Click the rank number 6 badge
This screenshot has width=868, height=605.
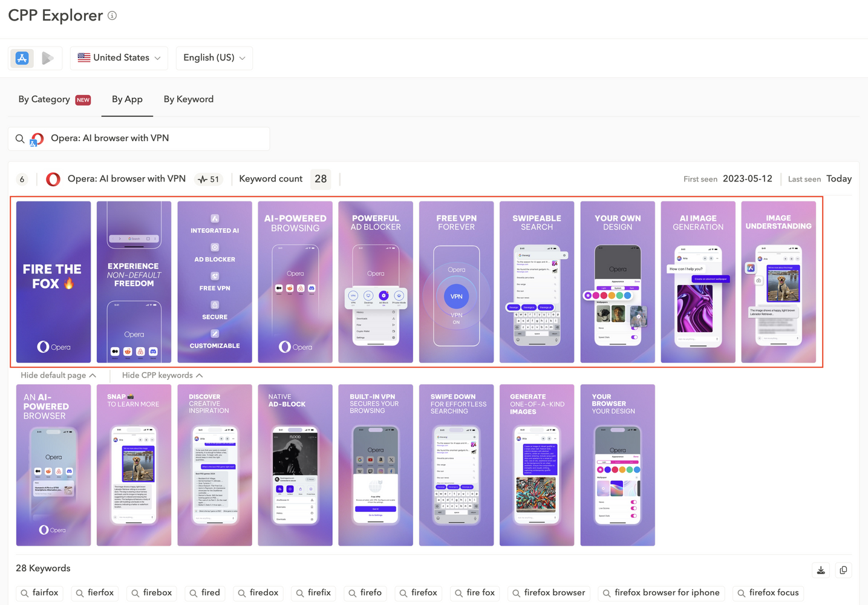[x=22, y=179]
